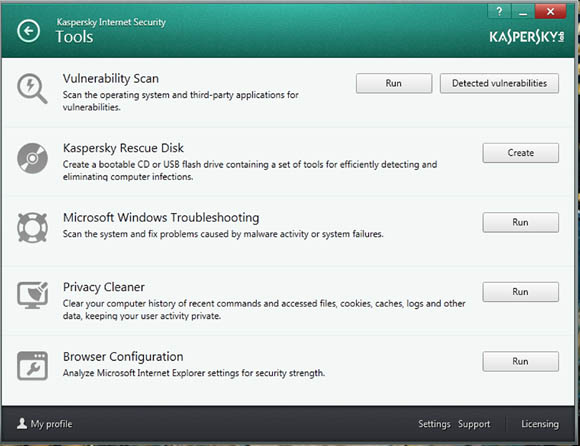Open help with the question mark button
Image resolution: width=580 pixels, height=446 pixels.
click(499, 12)
